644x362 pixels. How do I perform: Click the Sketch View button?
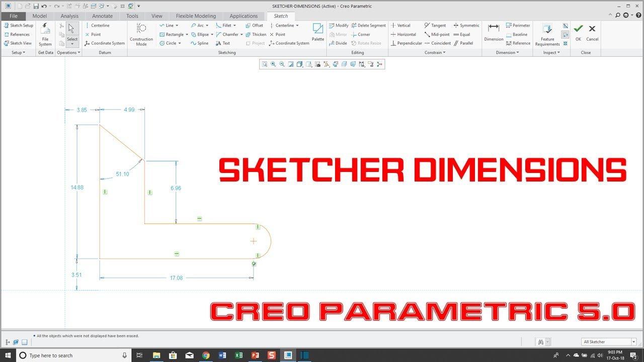(18, 43)
